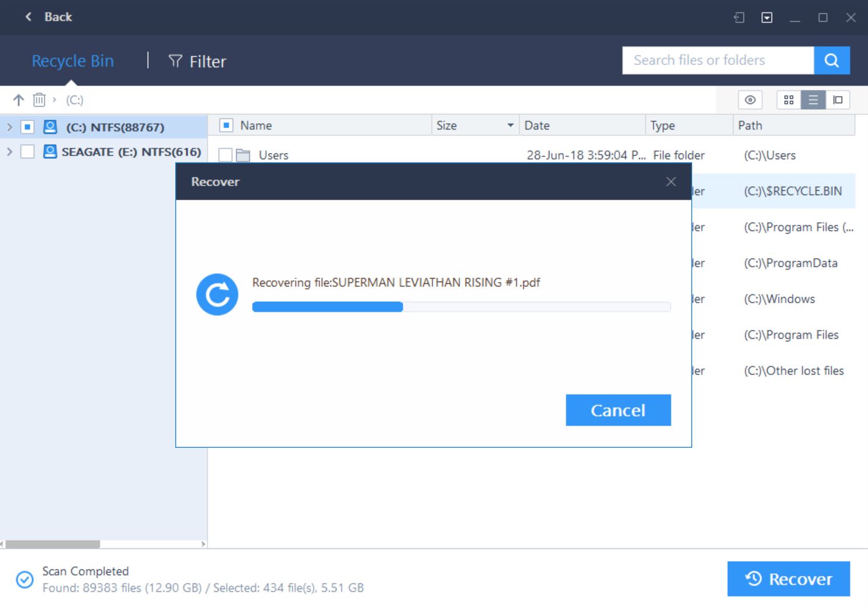Click the search magnifier button
Viewport: 868px width, 606px height.
(831, 60)
